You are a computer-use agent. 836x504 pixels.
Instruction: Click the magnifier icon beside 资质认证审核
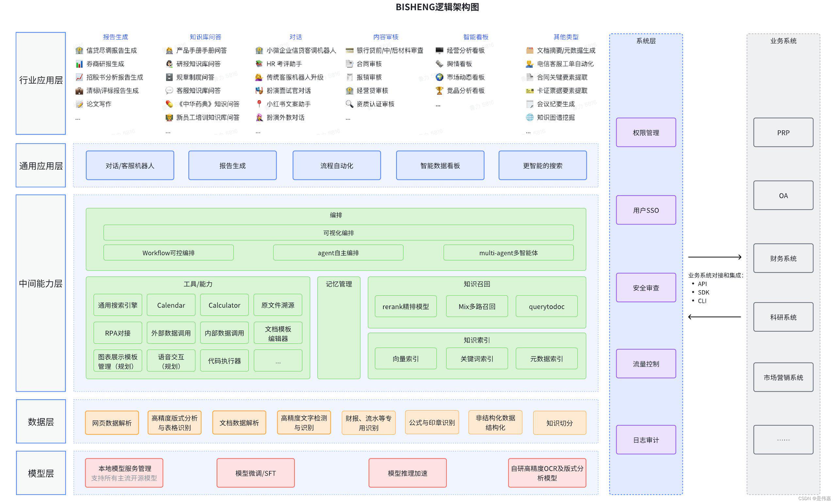349,104
